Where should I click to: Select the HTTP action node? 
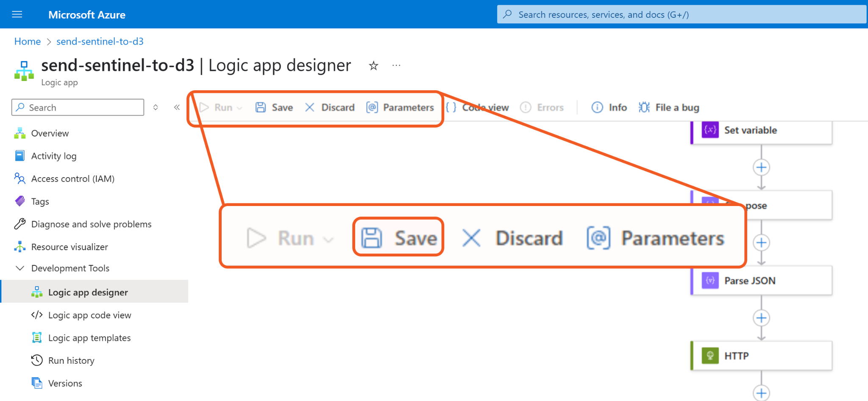point(761,356)
